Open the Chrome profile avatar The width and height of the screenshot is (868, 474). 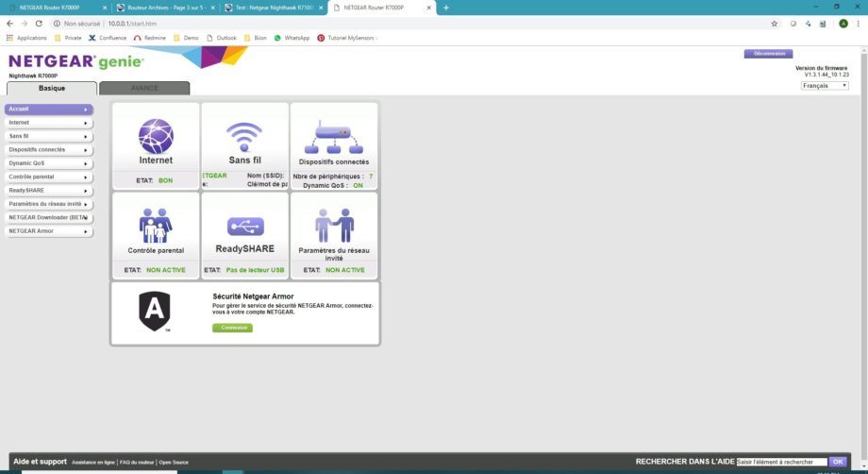[x=843, y=24]
